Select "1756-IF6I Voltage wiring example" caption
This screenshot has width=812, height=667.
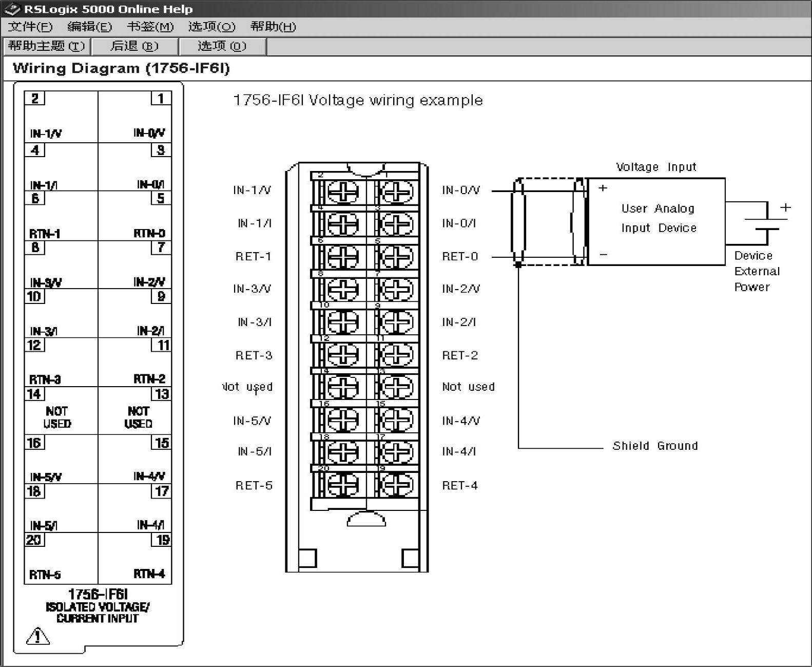click(358, 100)
